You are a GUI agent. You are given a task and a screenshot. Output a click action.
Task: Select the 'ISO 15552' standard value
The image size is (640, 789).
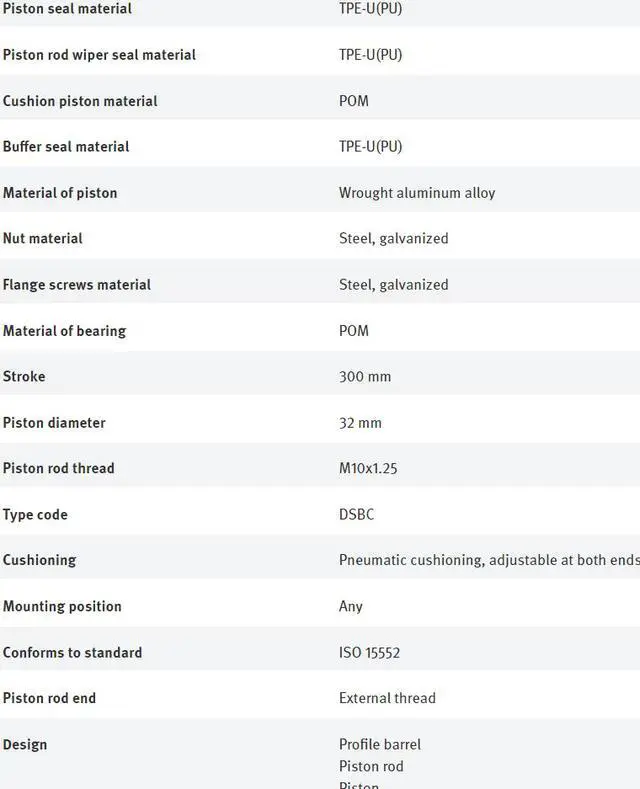pyautogui.click(x=369, y=653)
